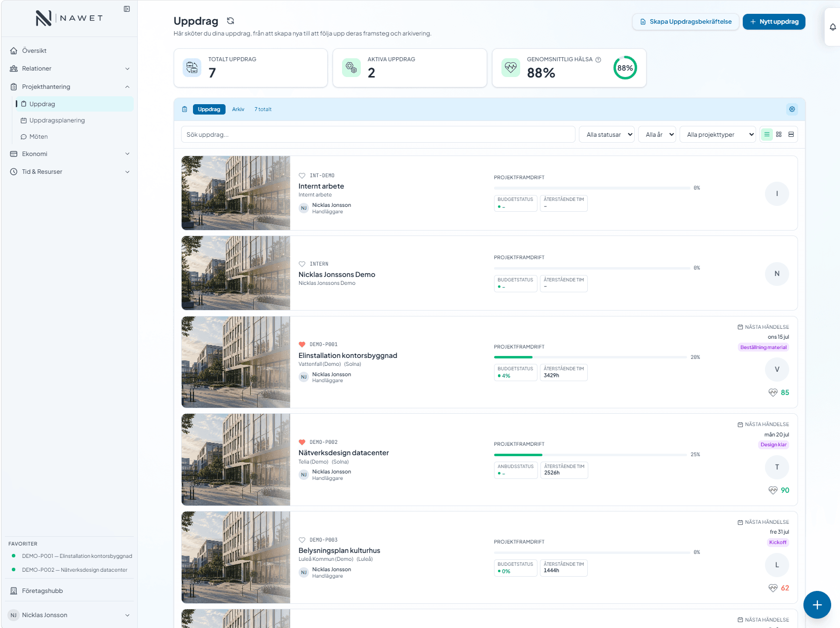Viewport: 840px width, 628px height.
Task: Click the 88% health ring indicator
Action: (625, 68)
